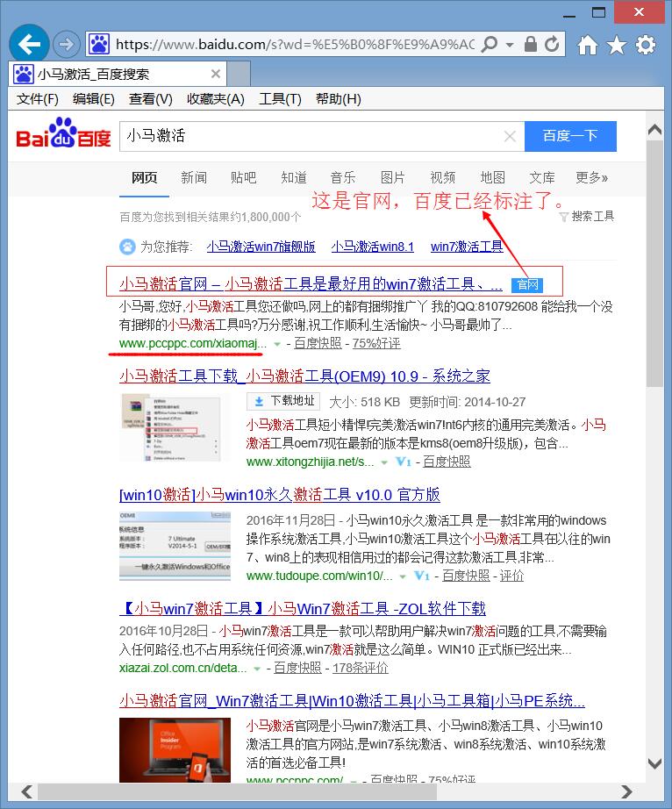The height and width of the screenshot is (809, 672).
Task: Open the 搜索工具 filter option
Action: click(587, 217)
